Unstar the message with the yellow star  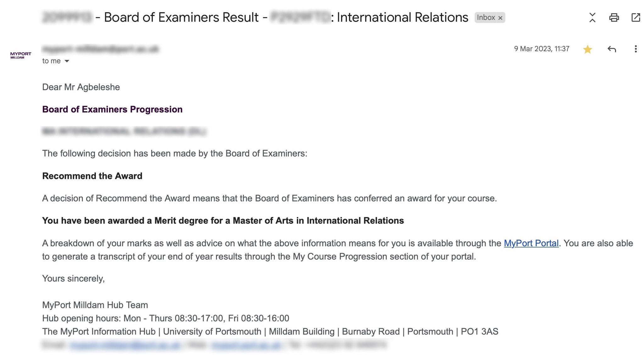(587, 49)
